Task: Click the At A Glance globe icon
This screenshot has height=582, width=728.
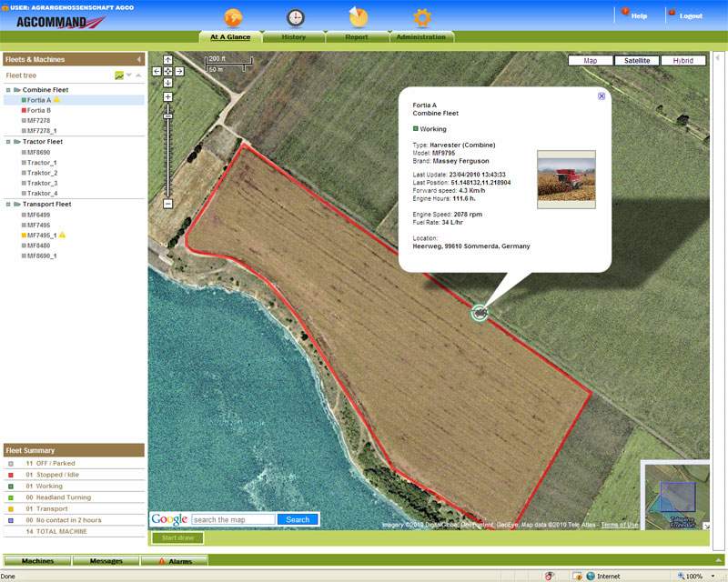Action: (233, 17)
